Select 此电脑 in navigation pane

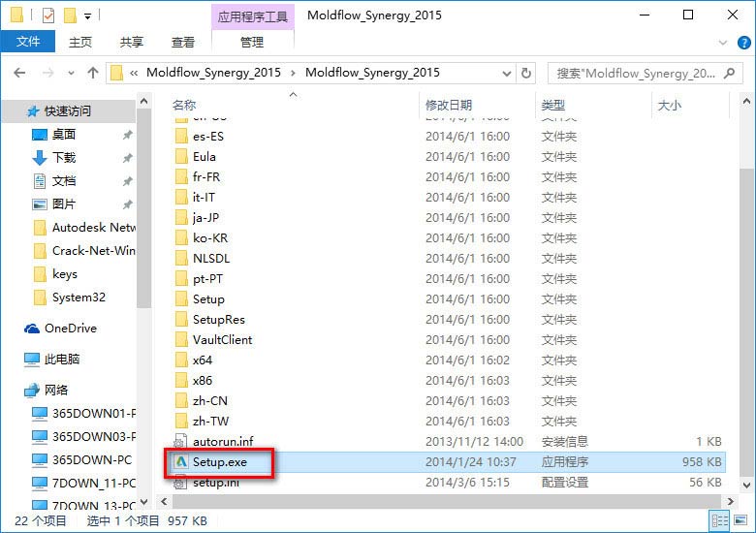click(x=62, y=359)
